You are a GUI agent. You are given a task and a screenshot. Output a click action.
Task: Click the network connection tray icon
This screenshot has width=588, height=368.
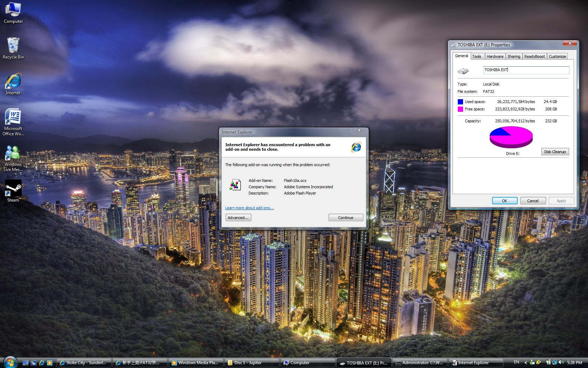pos(555,362)
